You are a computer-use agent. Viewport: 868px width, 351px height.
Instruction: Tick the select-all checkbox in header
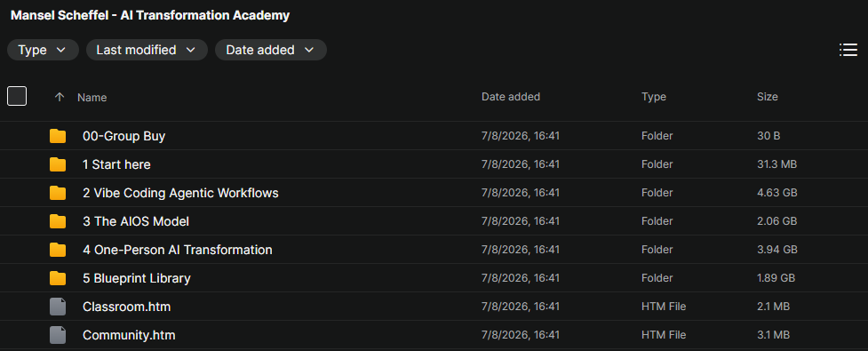(17, 96)
